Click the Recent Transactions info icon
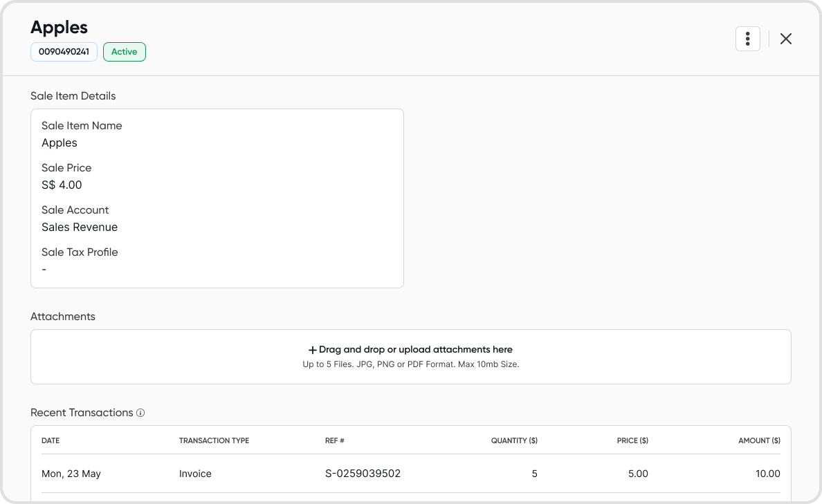 [140, 413]
